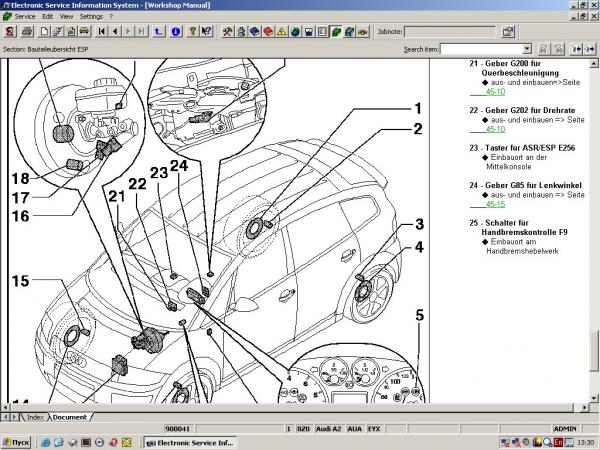This screenshot has height=450, width=600.
Task: Click the small olive car icon
Action: click(363, 31)
